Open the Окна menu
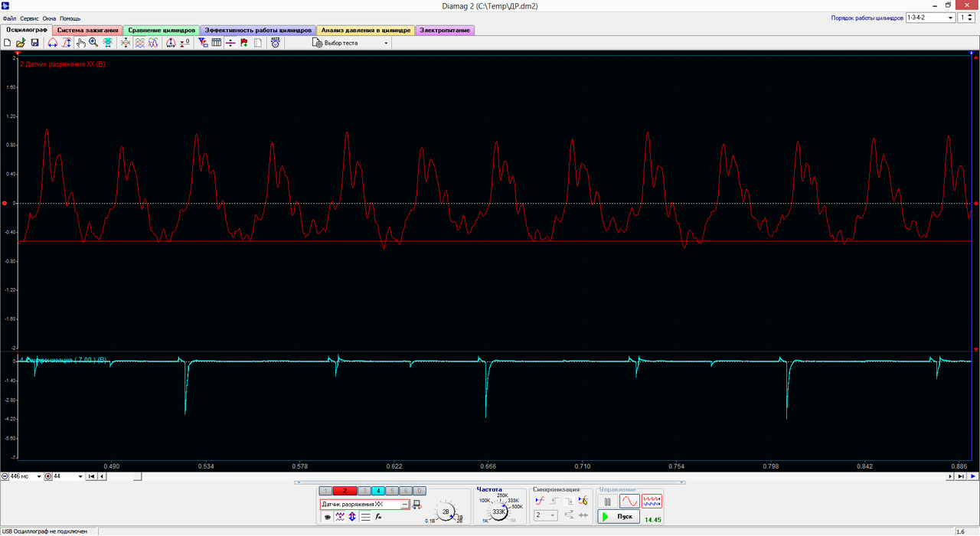Viewport: 980px width, 536px height. [x=49, y=18]
